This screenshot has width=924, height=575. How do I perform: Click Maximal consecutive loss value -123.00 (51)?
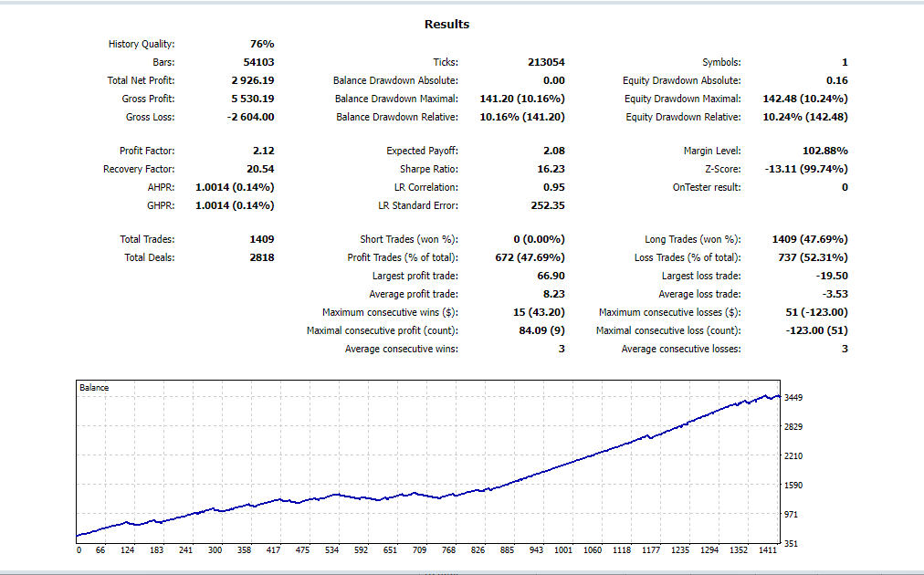[x=817, y=330]
